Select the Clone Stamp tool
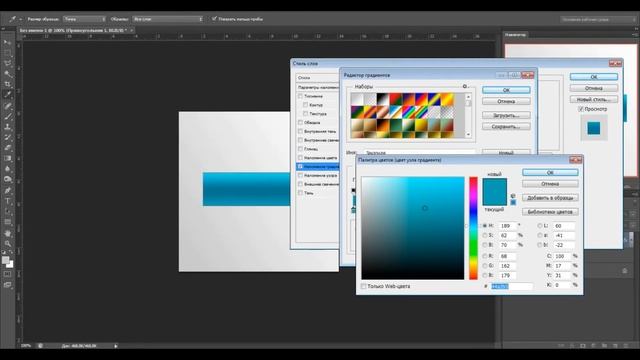 (x=7, y=127)
